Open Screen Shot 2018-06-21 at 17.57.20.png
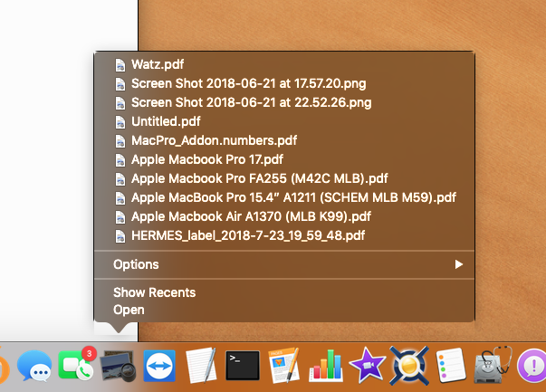This screenshot has height=392, width=546. 283,83
